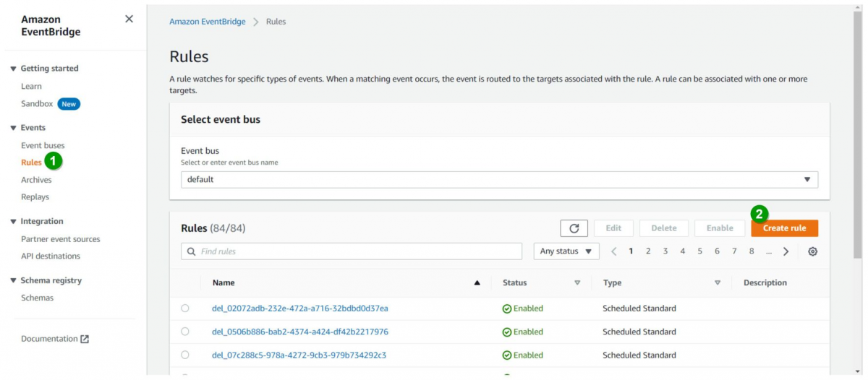This screenshot has height=380, width=868.
Task: Sort rules by Name column arrow
Action: click(x=477, y=283)
